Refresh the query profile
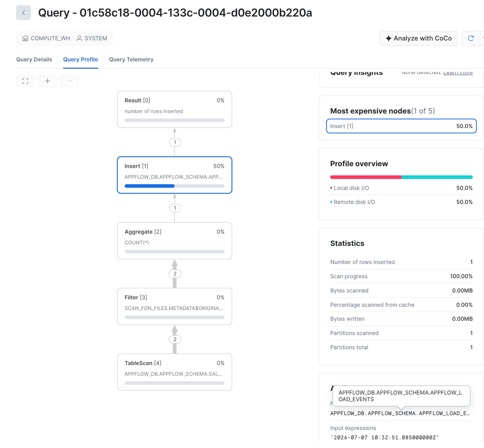This screenshot has width=484, height=448. point(471,38)
